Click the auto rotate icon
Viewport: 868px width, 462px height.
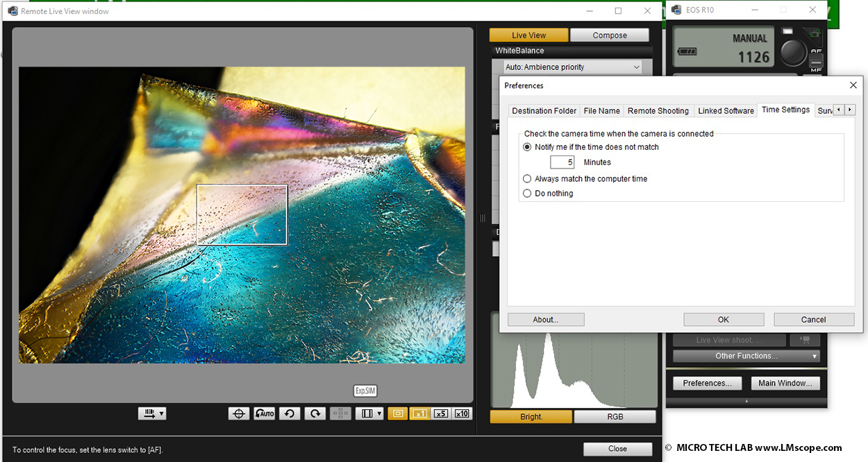264,413
